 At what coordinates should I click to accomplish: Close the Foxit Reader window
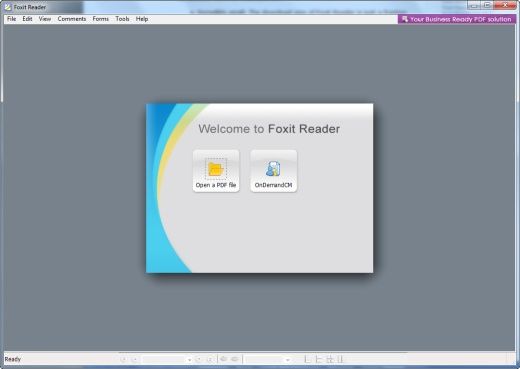pyautogui.click(x=505, y=5)
